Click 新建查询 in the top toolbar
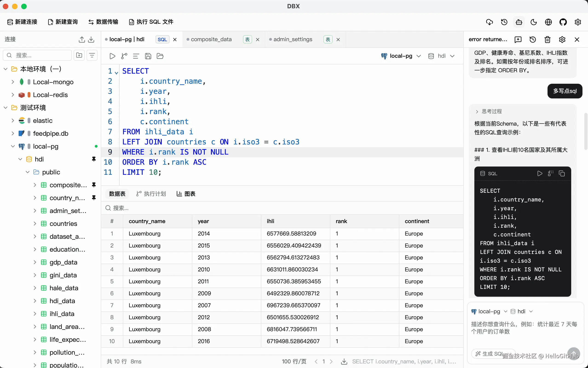 pos(63,22)
